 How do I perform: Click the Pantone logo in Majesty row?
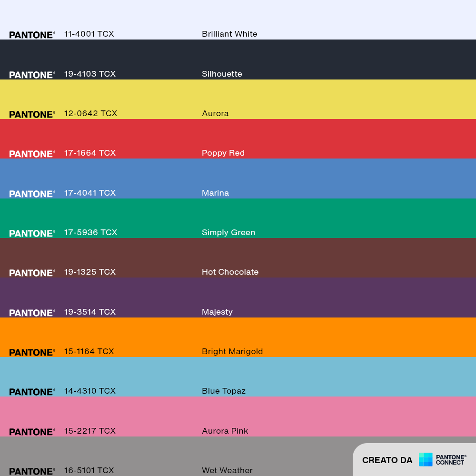click(x=32, y=313)
